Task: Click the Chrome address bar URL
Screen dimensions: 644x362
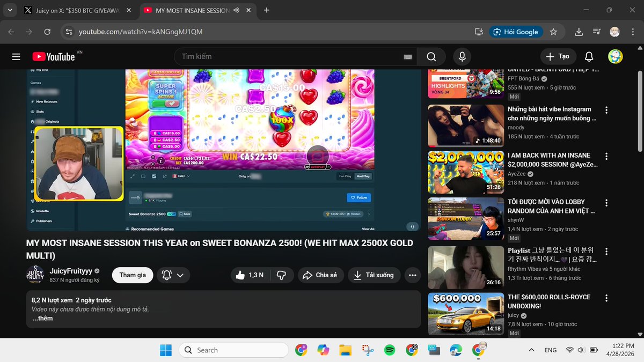Action: point(141,32)
